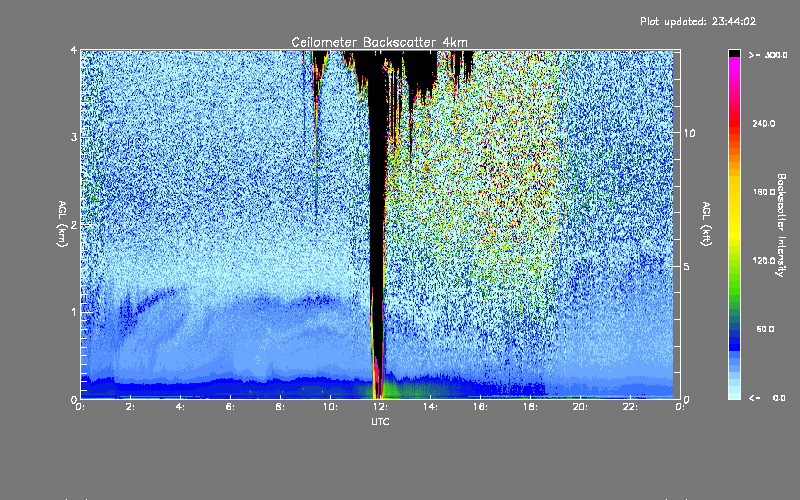800x500 pixels.
Task: Click the 'Ceilometer Backscatter 4km' plot title
Action: [379, 42]
